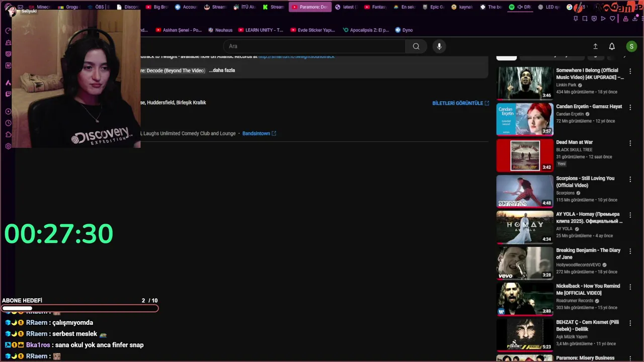Open Nickelback How You Remind Me thumbnail

[x=525, y=299]
